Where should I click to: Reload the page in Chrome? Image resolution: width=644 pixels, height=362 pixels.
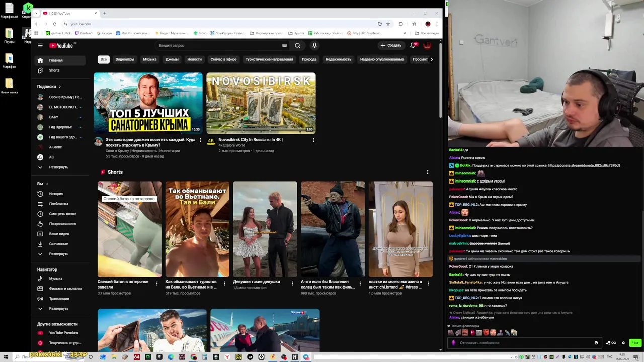[55, 24]
